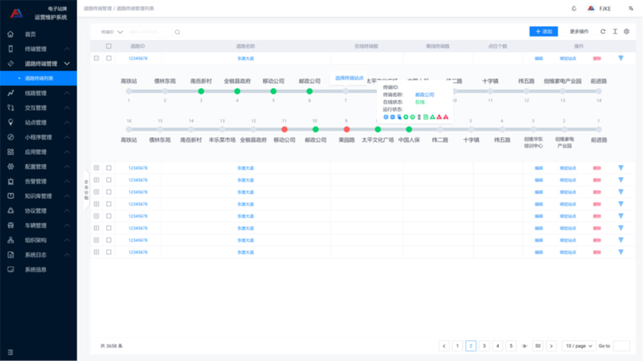
Task: Select 道路终端列表 in the sidebar
Action: [39, 79]
